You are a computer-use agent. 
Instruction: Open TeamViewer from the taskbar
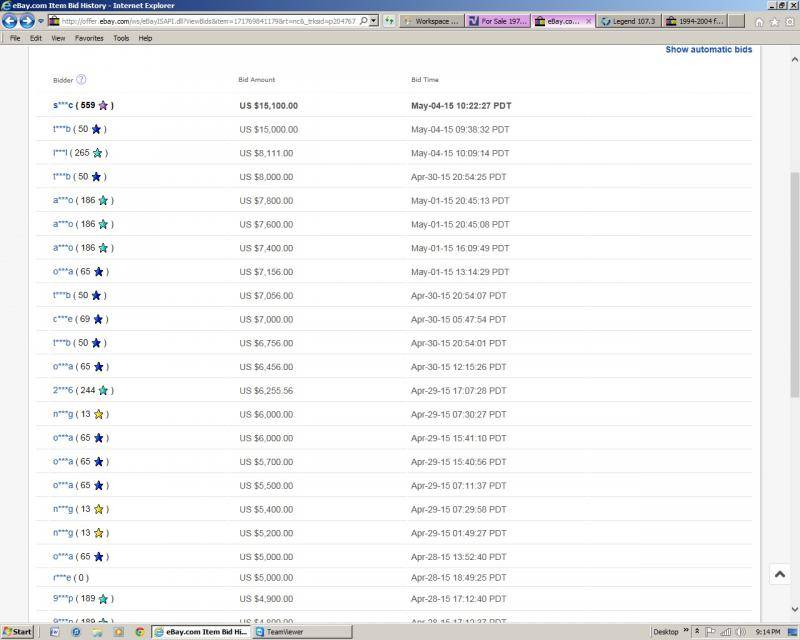[x=284, y=632]
